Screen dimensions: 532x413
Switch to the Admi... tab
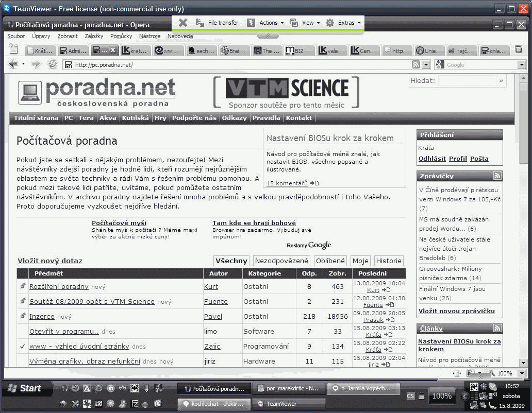[73, 50]
